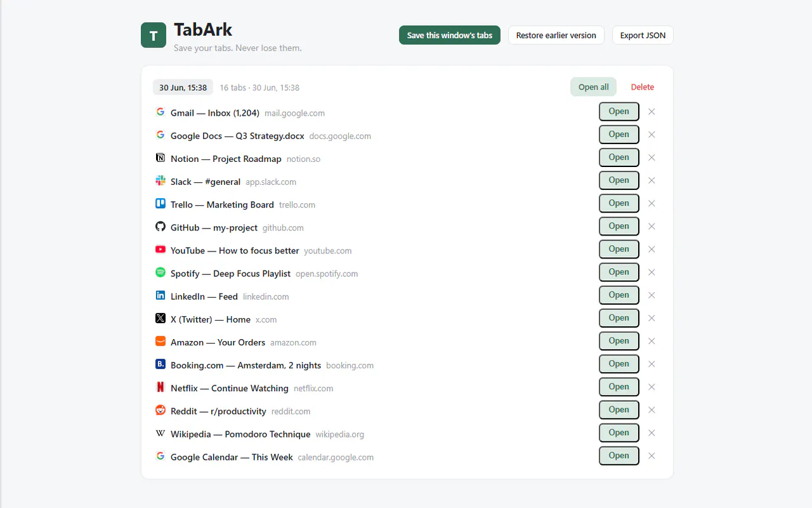Image resolution: width=812 pixels, height=508 pixels.
Task: Open the Slack #general tab
Action: [x=619, y=180]
